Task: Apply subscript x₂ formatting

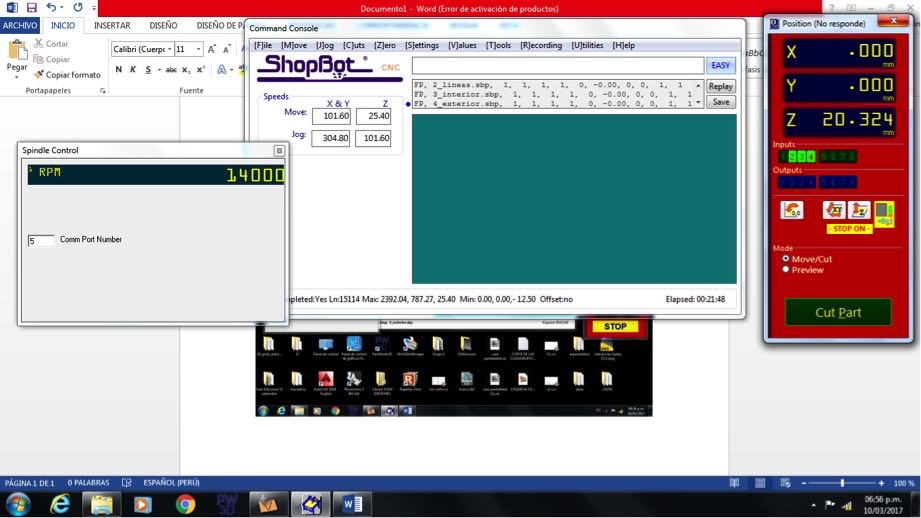Action: pyautogui.click(x=186, y=69)
